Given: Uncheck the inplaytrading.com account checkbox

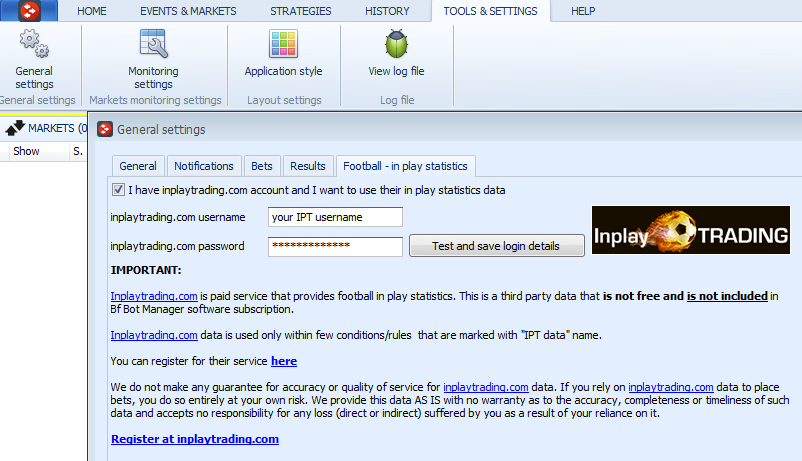Looking at the screenshot, I should pos(118,190).
